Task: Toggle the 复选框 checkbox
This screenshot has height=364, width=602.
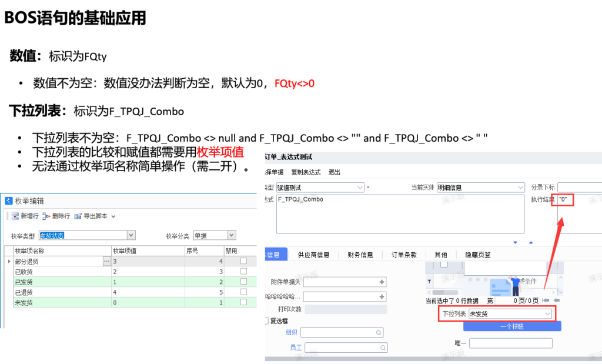Action: pyautogui.click(x=266, y=321)
